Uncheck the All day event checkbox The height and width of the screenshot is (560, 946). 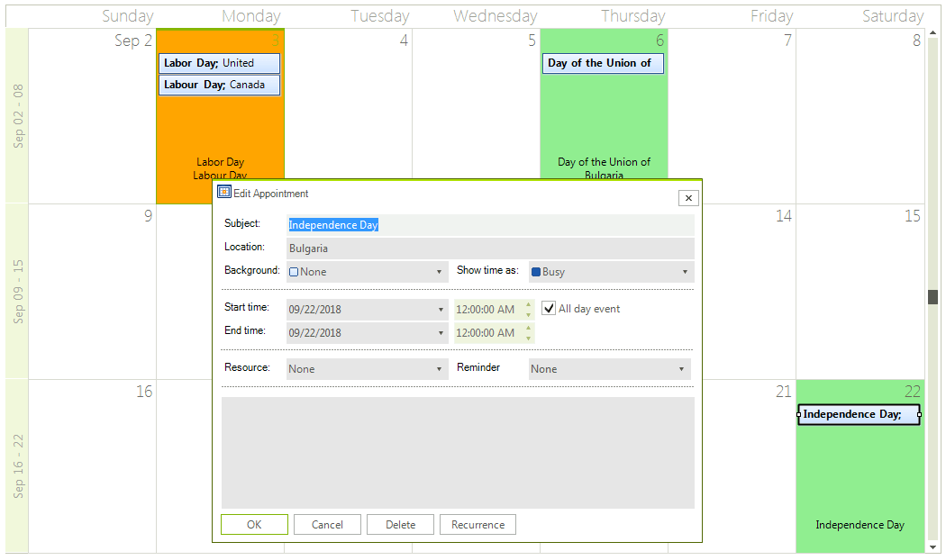coord(549,308)
